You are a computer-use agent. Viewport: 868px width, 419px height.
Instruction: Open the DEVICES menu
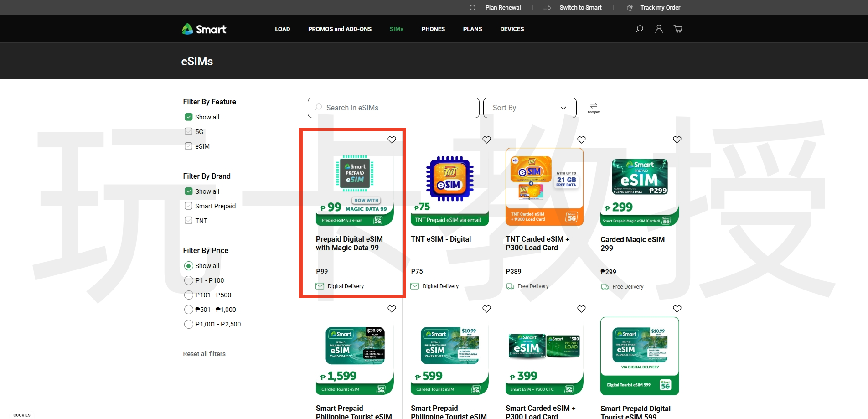(x=512, y=29)
